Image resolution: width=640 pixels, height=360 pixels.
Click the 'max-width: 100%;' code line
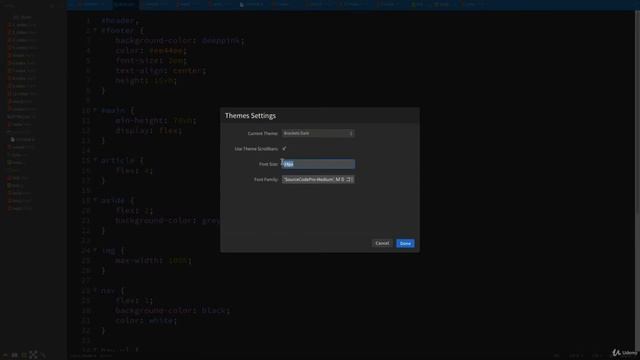(153, 260)
